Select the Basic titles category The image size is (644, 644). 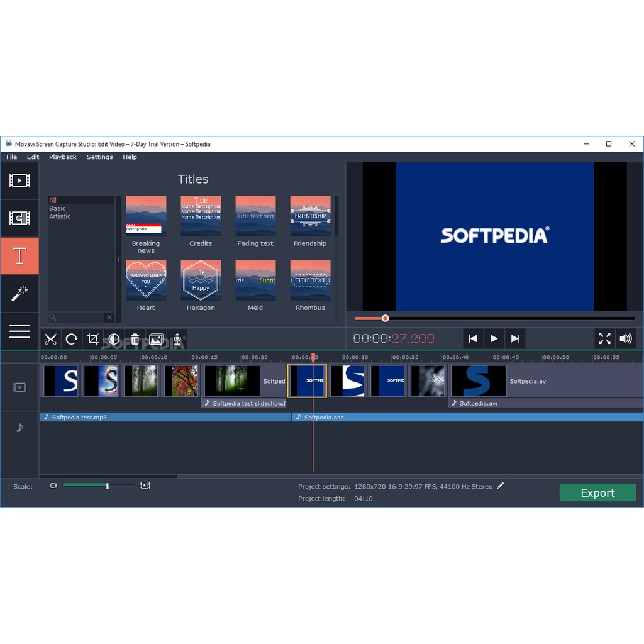(x=81, y=208)
